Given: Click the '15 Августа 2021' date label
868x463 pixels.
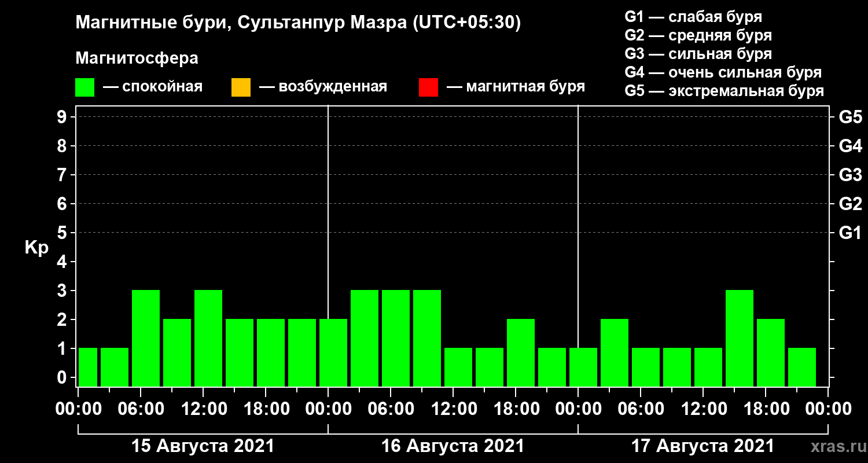Looking at the screenshot, I should [x=203, y=446].
